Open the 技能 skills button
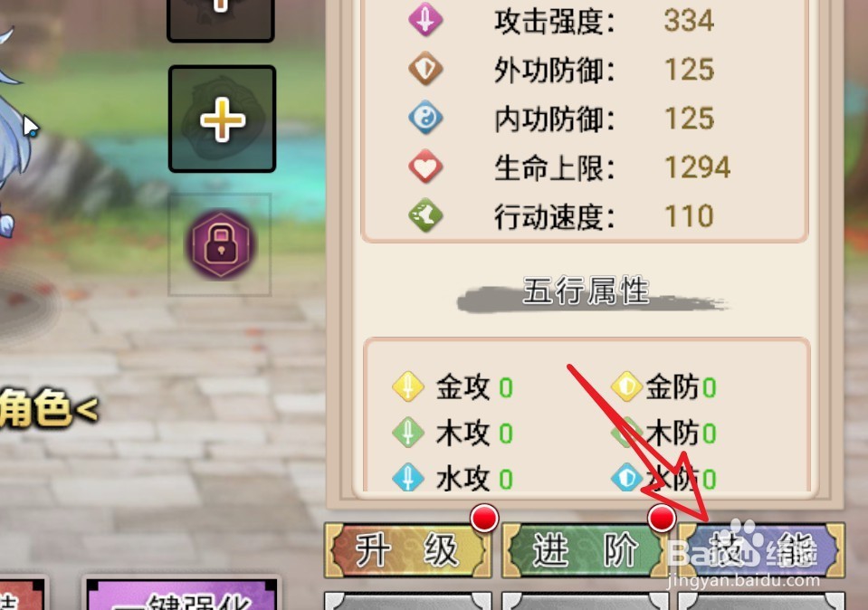 click(x=762, y=550)
